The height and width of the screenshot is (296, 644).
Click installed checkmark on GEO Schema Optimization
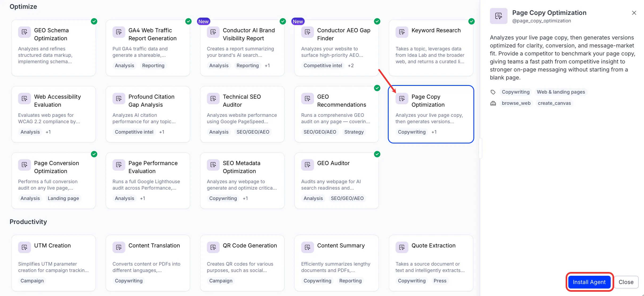pos(94,21)
